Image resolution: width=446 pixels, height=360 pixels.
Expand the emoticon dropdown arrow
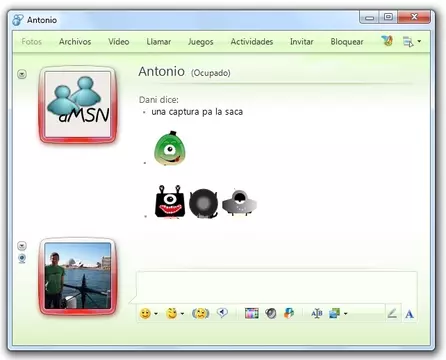156,314
